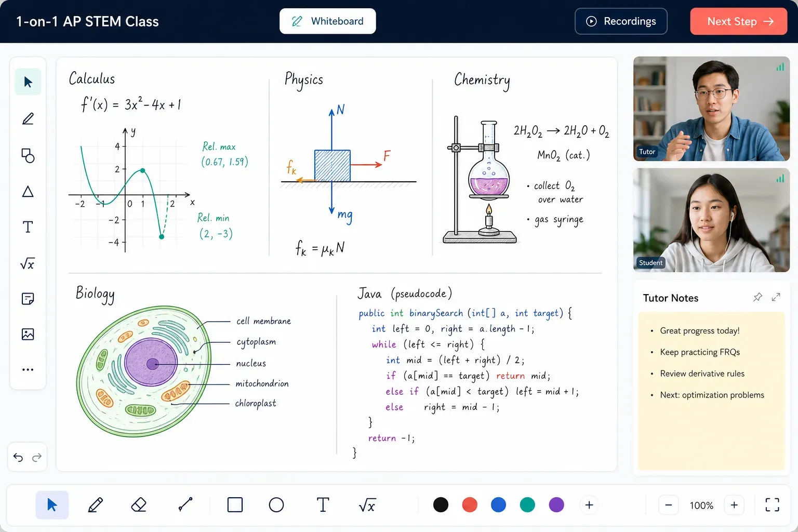The height and width of the screenshot is (532, 798).
Task: Enter fullscreen mode
Action: [772, 505]
